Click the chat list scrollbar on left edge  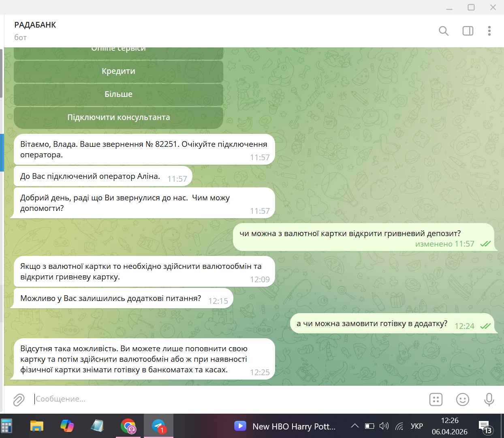coord(1,73)
